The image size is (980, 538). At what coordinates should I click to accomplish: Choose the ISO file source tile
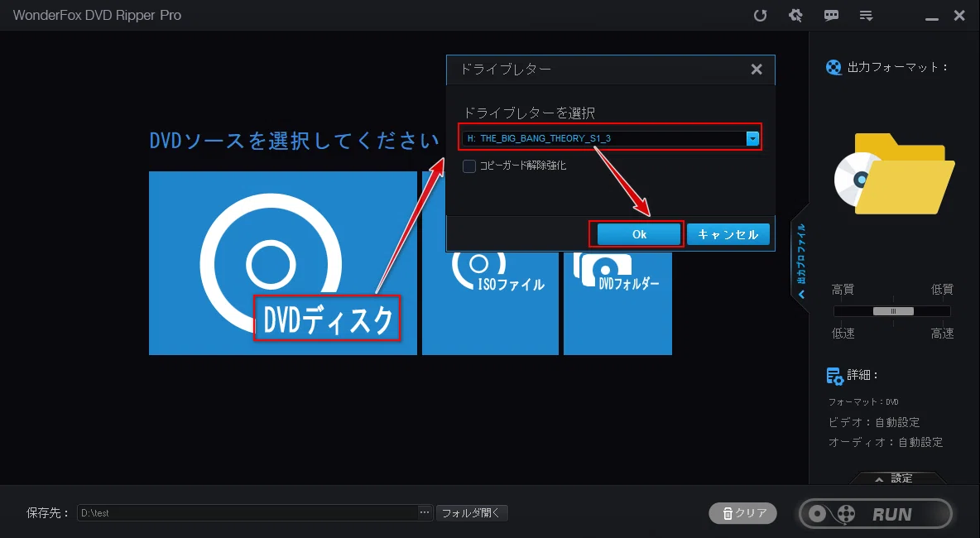pos(490,303)
